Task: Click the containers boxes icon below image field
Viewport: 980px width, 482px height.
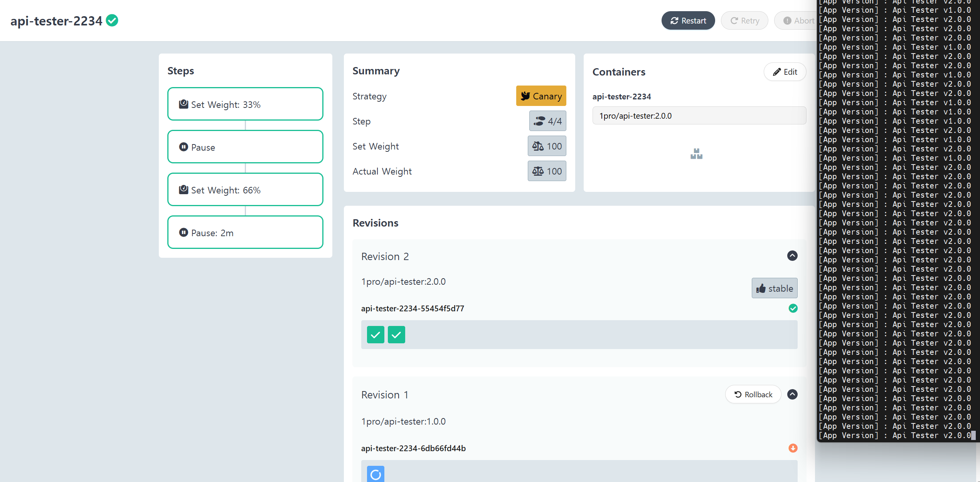Action: 696,154
